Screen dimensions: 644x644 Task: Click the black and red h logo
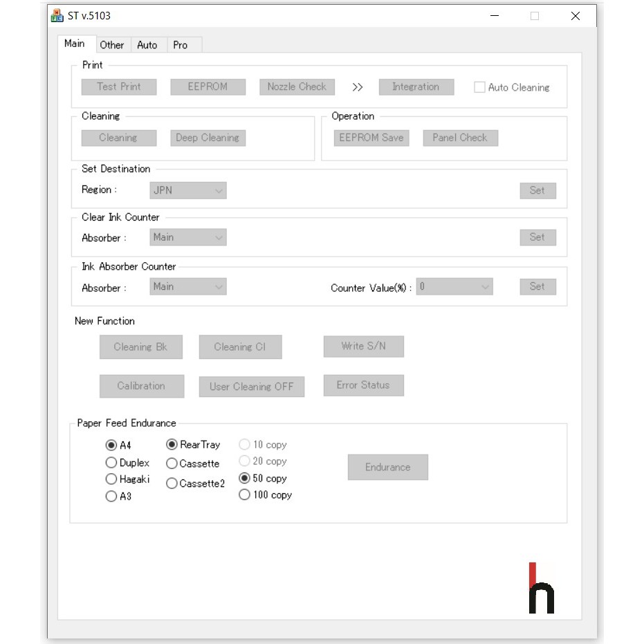tap(541, 589)
